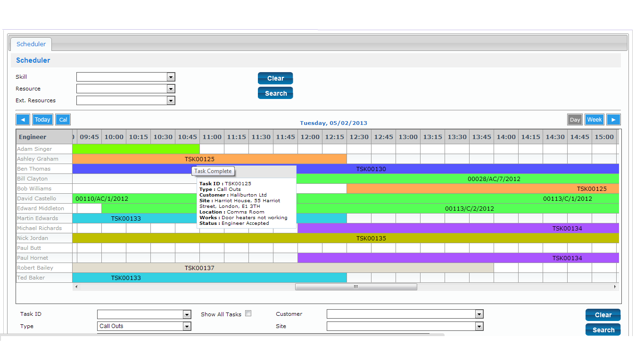
Task: Switch to Week view
Action: [594, 119]
